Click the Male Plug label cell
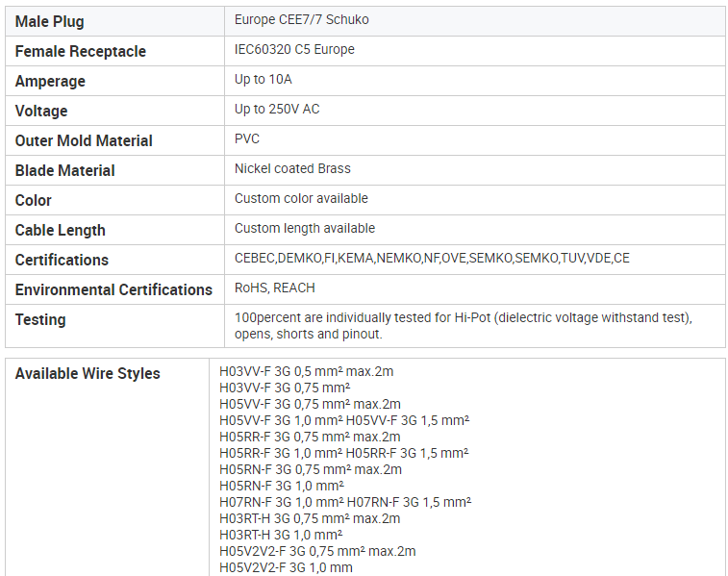 tap(114, 21)
